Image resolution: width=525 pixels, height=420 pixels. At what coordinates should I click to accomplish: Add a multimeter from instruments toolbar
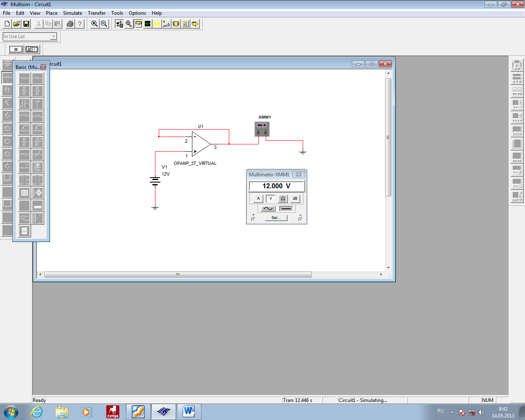[x=517, y=65]
